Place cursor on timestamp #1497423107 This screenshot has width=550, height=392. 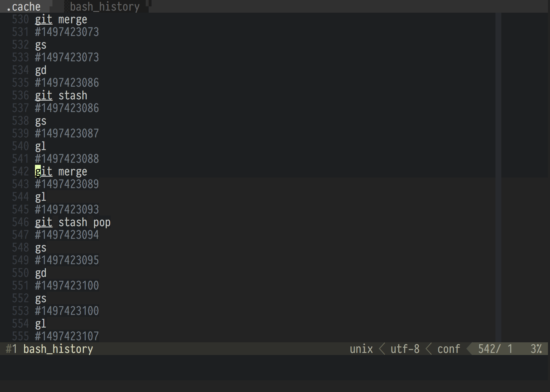pyautogui.click(x=67, y=336)
